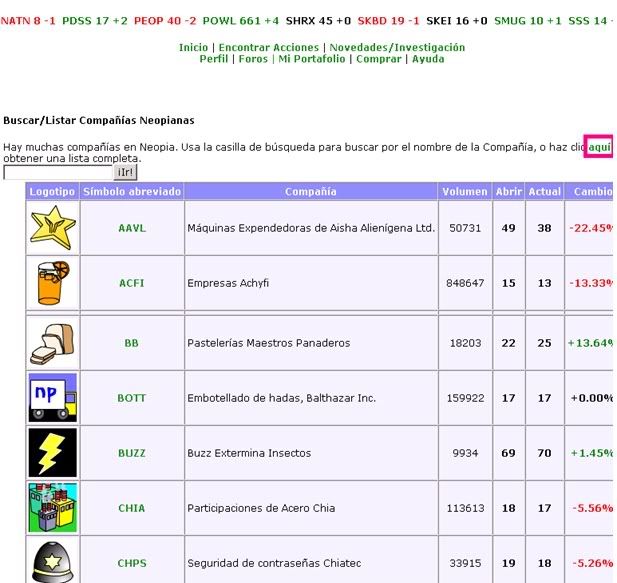Click the BB bread loaf logo
The image size is (617, 583).
click(53, 343)
